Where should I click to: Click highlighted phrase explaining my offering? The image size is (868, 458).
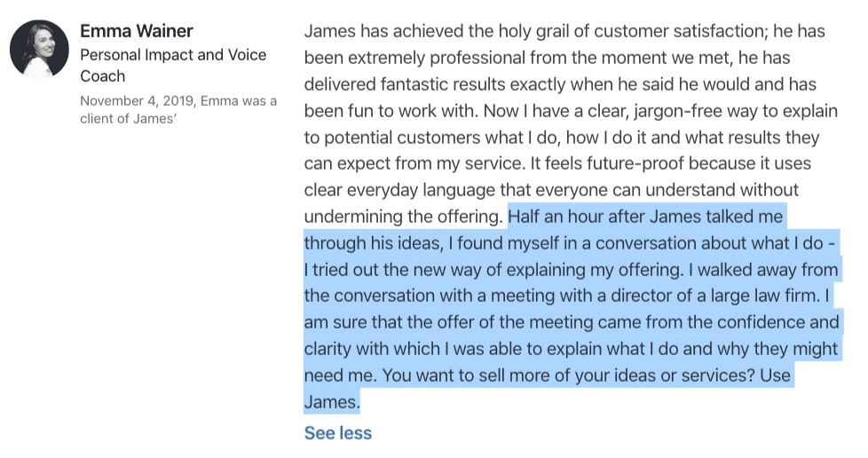pyautogui.click(x=596, y=270)
